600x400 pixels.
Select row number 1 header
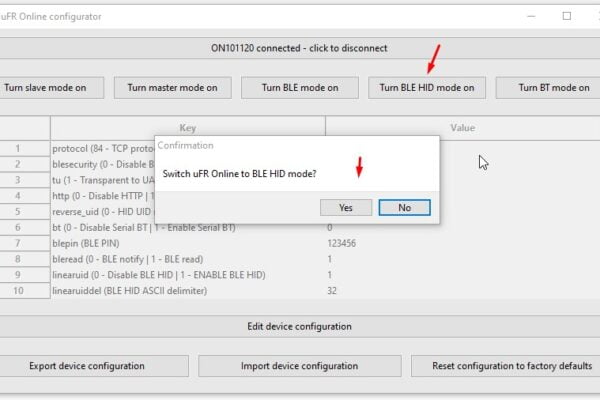click(25, 149)
